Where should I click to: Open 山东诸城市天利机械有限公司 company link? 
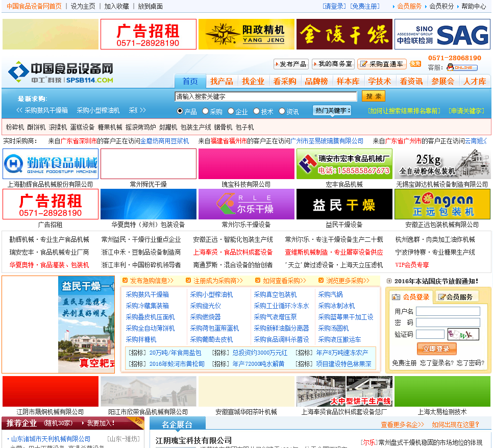click(x=51, y=439)
